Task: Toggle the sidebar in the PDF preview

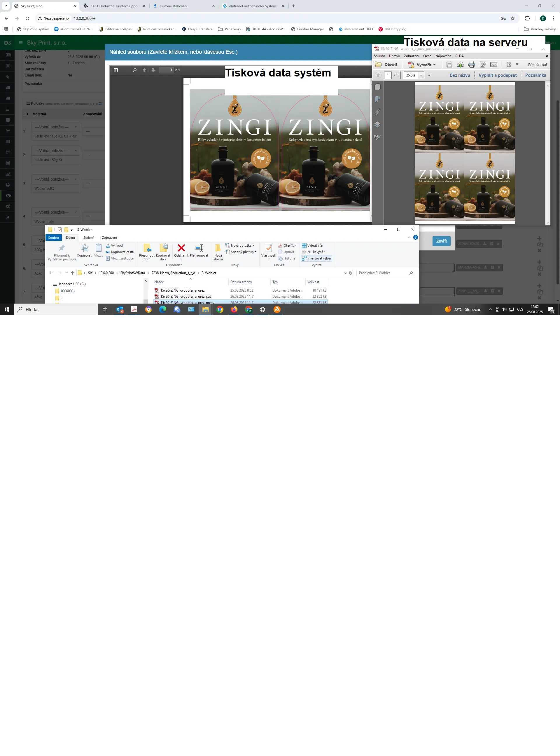Action: (116, 70)
